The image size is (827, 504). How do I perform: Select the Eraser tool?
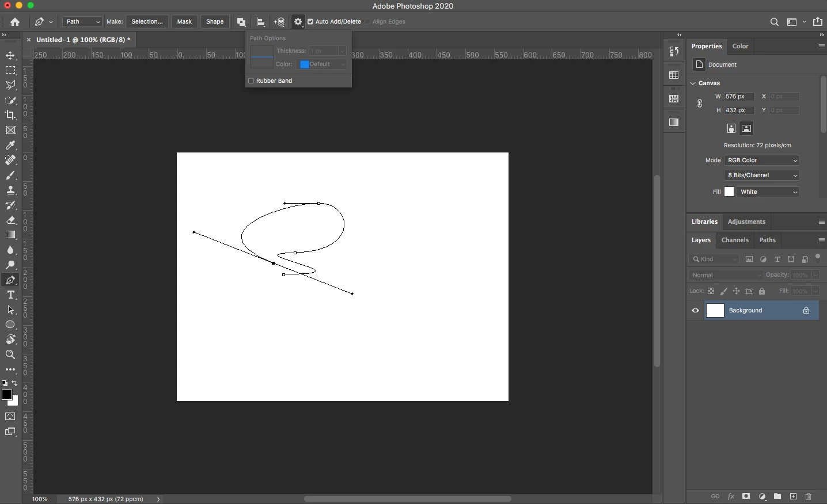(10, 220)
